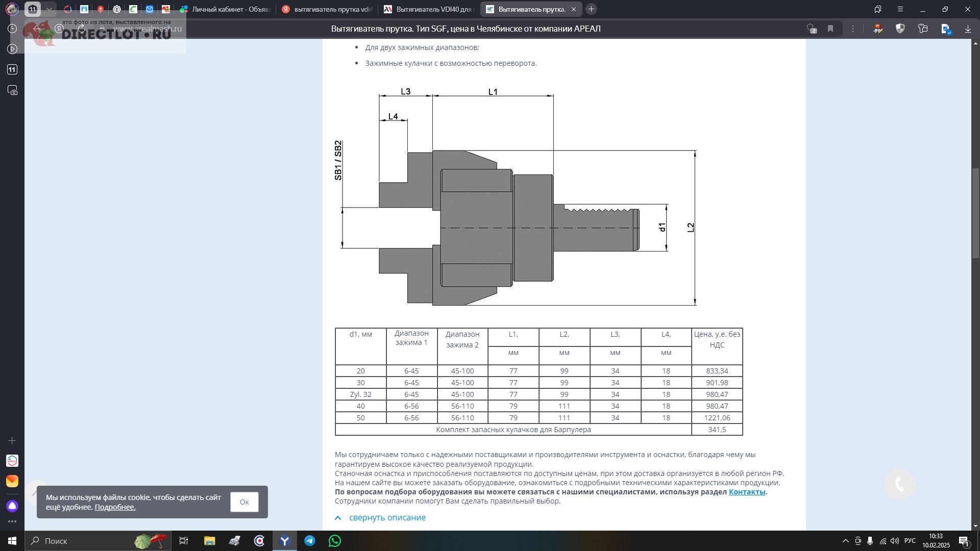Open the browser hamburger main menu
Viewport: 980px width, 551px height.
900,9
